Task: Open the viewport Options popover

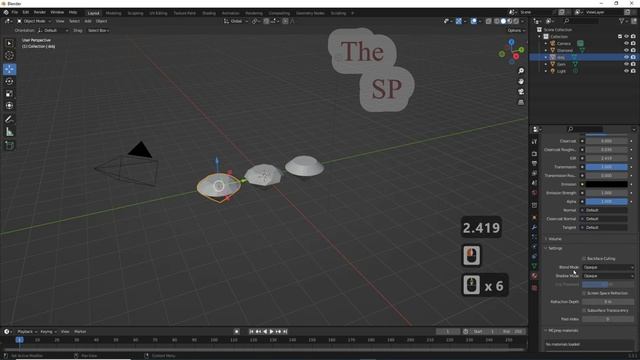Action: (x=516, y=30)
